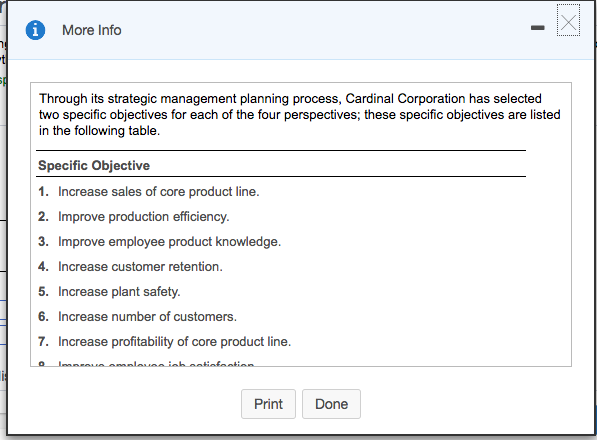The image size is (597, 440).
Task: Click the intro paragraph about Cardinal Corporation
Action: 300,115
